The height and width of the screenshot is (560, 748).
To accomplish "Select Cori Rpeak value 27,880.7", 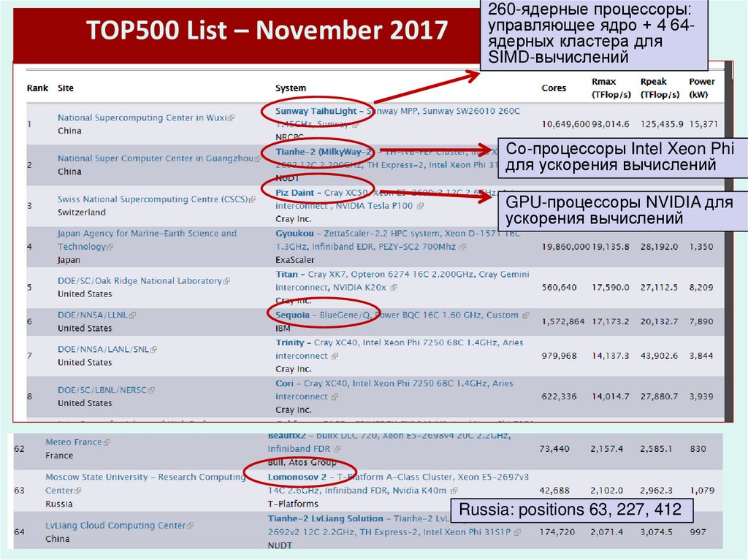I will tap(659, 396).
